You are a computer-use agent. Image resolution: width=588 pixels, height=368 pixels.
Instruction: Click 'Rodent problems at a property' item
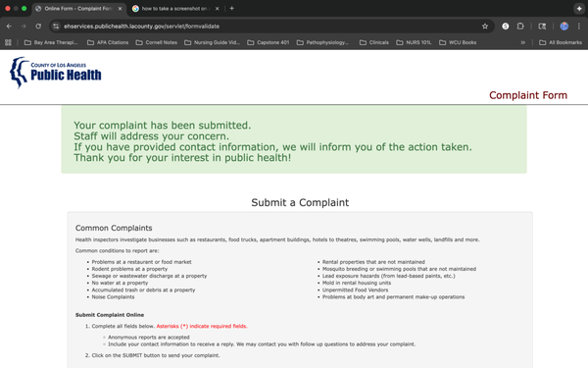click(x=129, y=269)
